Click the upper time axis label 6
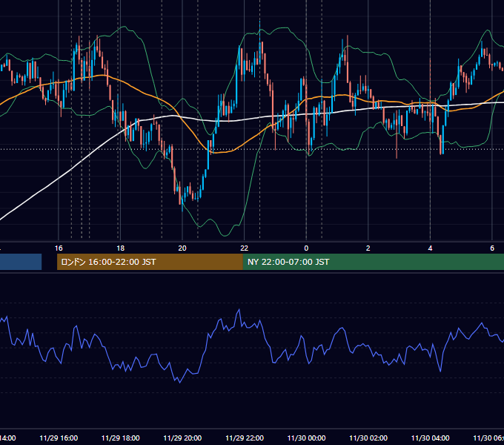 point(492,248)
